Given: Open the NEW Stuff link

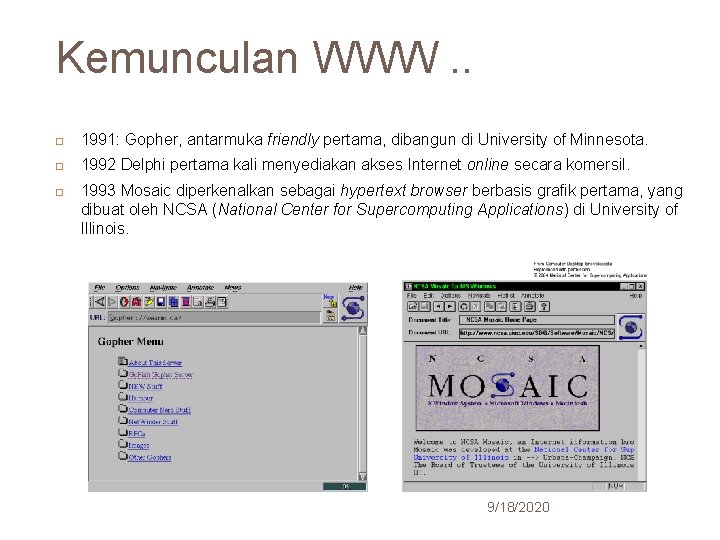Looking at the screenshot, I should click(145, 387).
